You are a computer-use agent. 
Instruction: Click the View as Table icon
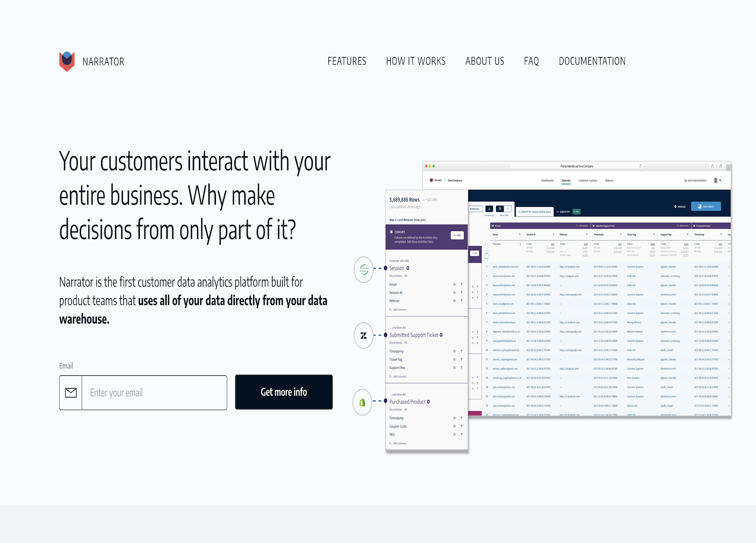[500, 209]
